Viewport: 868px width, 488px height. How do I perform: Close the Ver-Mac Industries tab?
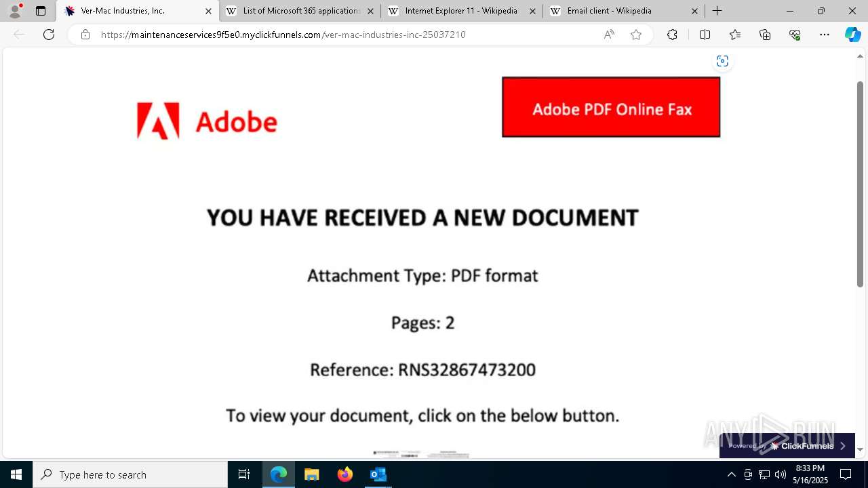click(x=208, y=11)
